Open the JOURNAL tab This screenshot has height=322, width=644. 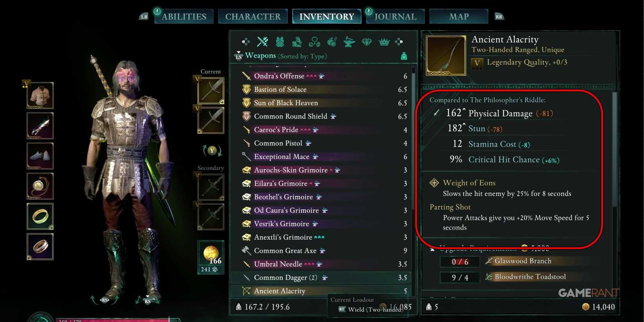click(395, 16)
